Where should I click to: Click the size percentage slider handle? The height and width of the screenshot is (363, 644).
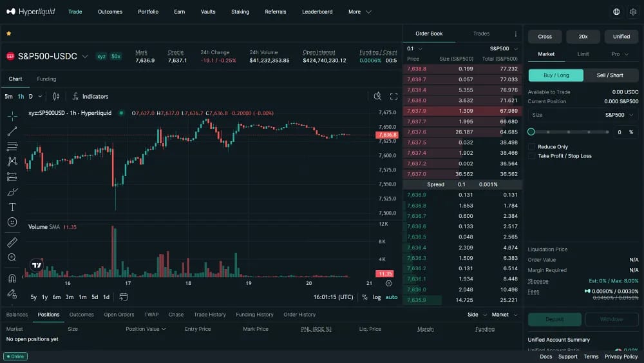pyautogui.click(x=531, y=132)
